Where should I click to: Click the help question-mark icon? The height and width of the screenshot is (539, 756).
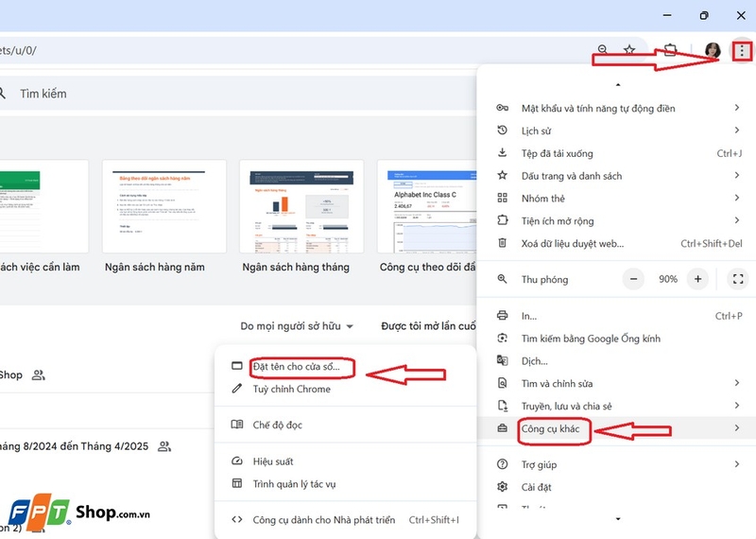503,464
